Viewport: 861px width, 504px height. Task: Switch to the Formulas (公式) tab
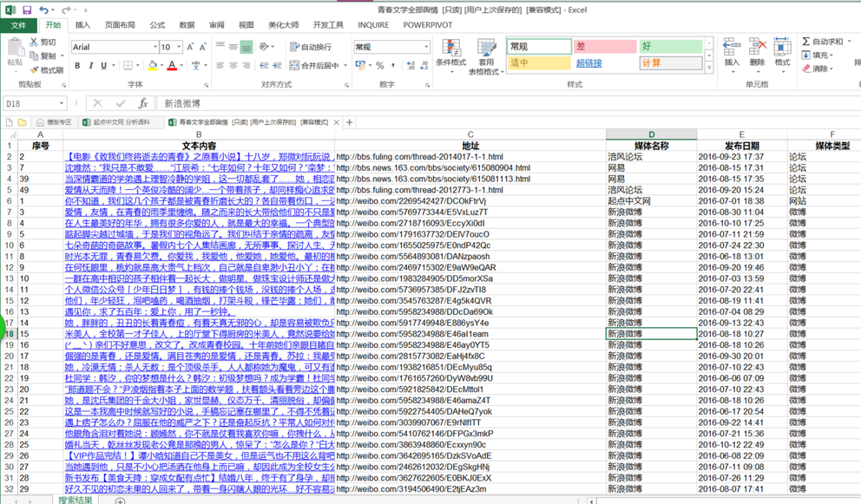pos(157,25)
